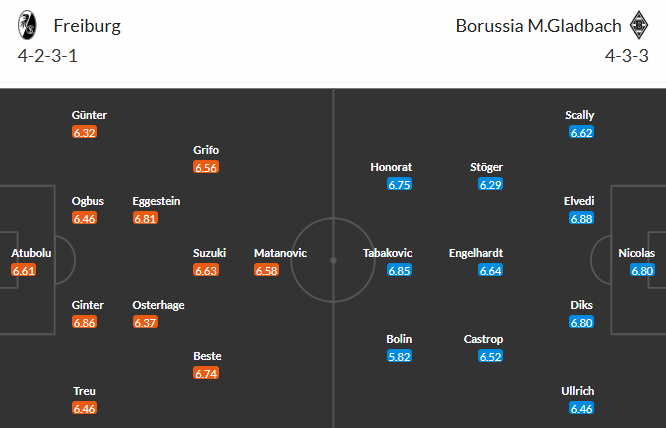666x428 pixels.
Task: Click Beste's 6.74 rating badge
Action: click(206, 373)
